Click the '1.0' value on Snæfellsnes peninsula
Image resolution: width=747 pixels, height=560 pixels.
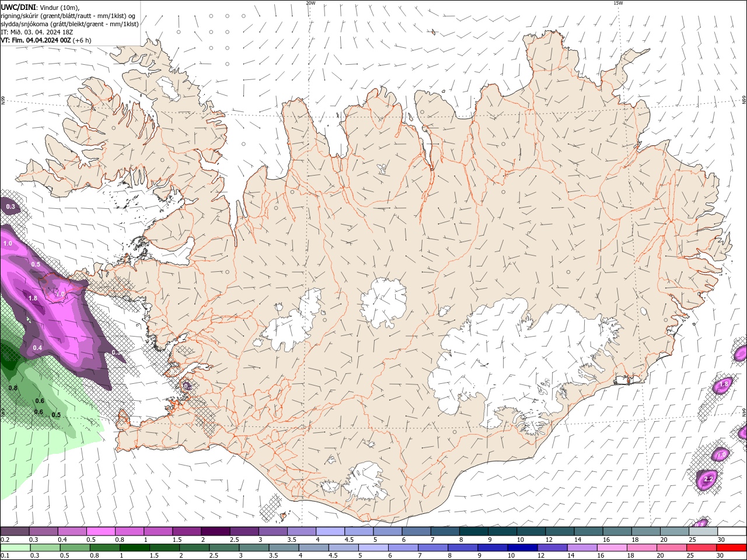[60, 295]
